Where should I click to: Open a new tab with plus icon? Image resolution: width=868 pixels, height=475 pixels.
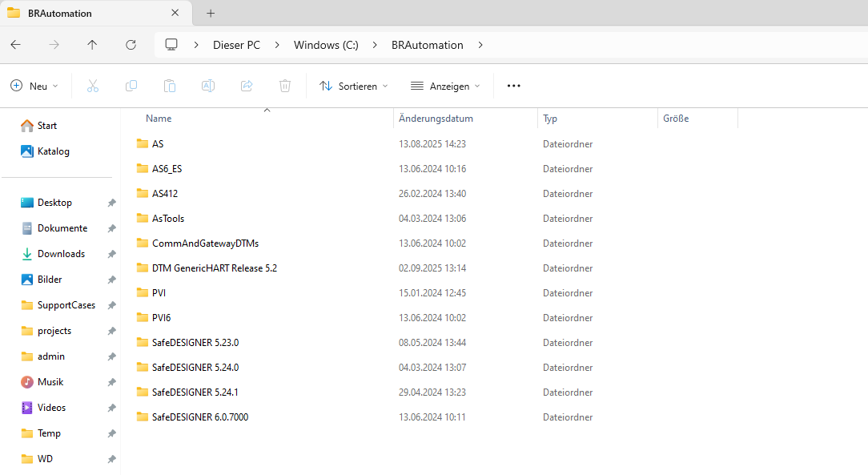211,14
